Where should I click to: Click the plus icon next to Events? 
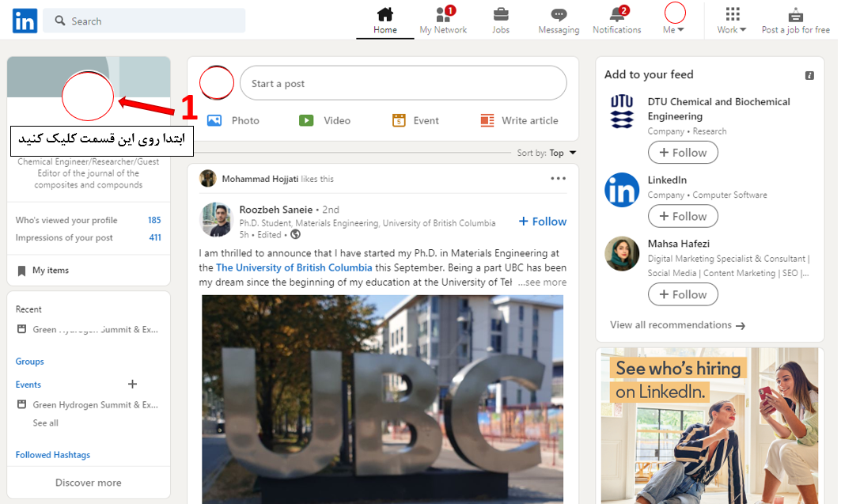[x=132, y=384]
